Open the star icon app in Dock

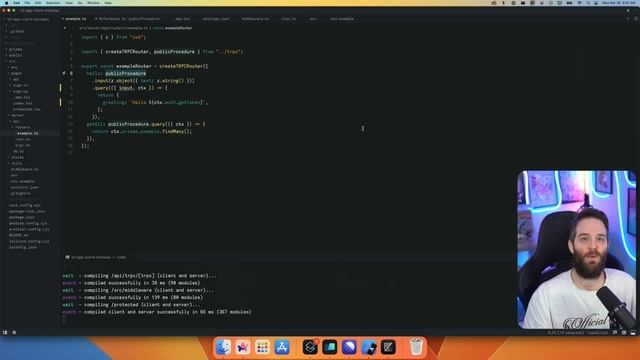[x=242, y=347]
